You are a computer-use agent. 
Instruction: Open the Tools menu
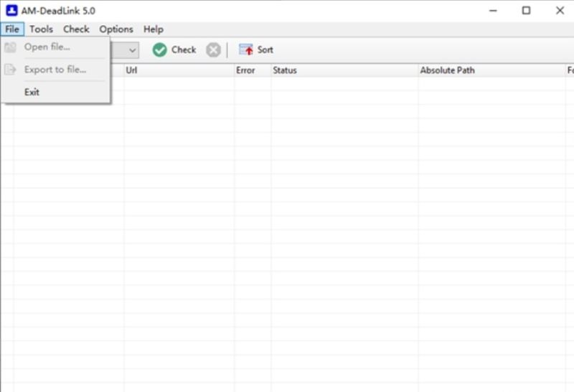(x=41, y=29)
